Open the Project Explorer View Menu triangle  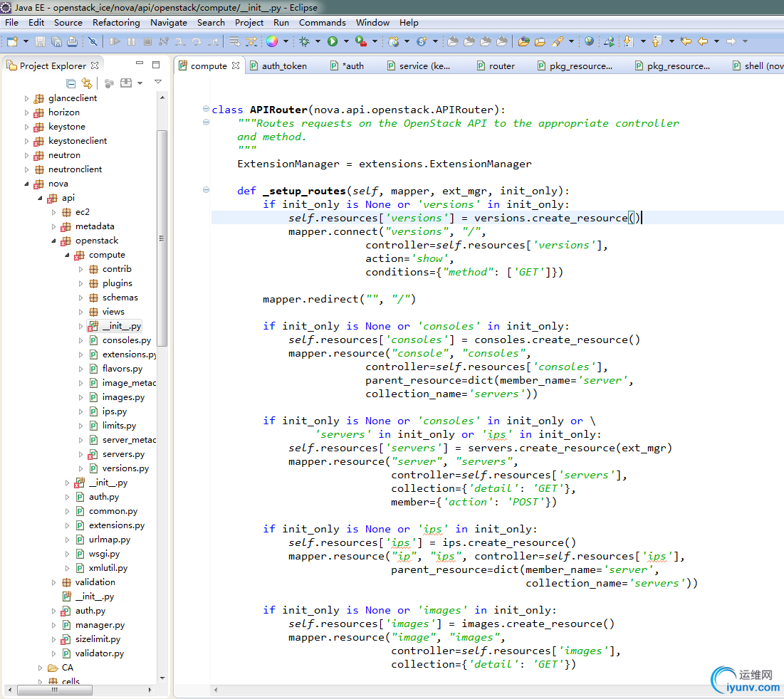[158, 81]
